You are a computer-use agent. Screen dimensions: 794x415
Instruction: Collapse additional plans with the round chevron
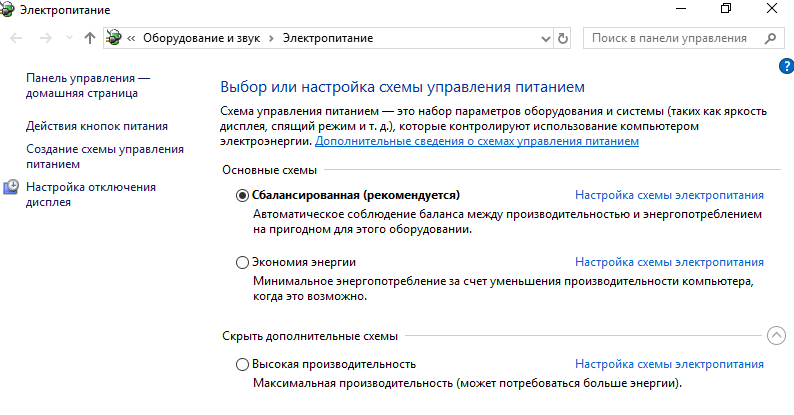coord(776,336)
